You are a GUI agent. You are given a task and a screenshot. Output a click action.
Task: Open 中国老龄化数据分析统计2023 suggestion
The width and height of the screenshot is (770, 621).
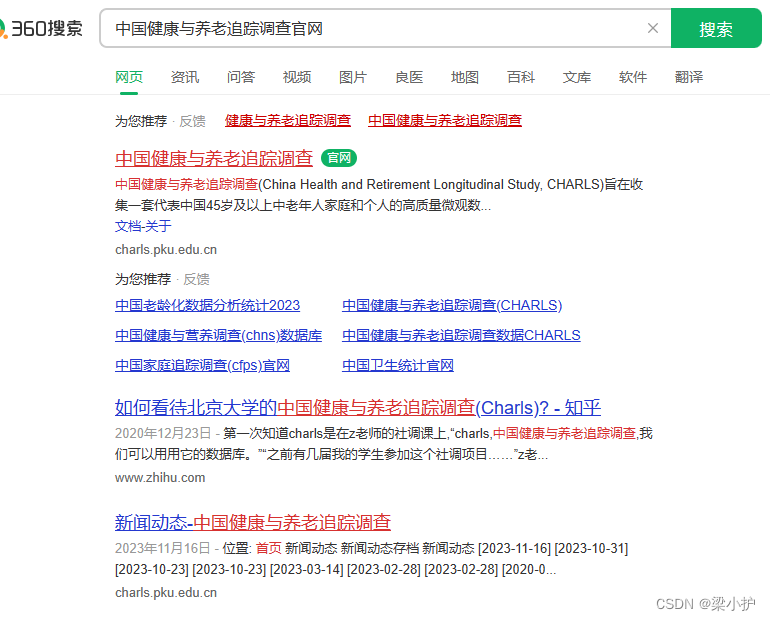tap(207, 305)
